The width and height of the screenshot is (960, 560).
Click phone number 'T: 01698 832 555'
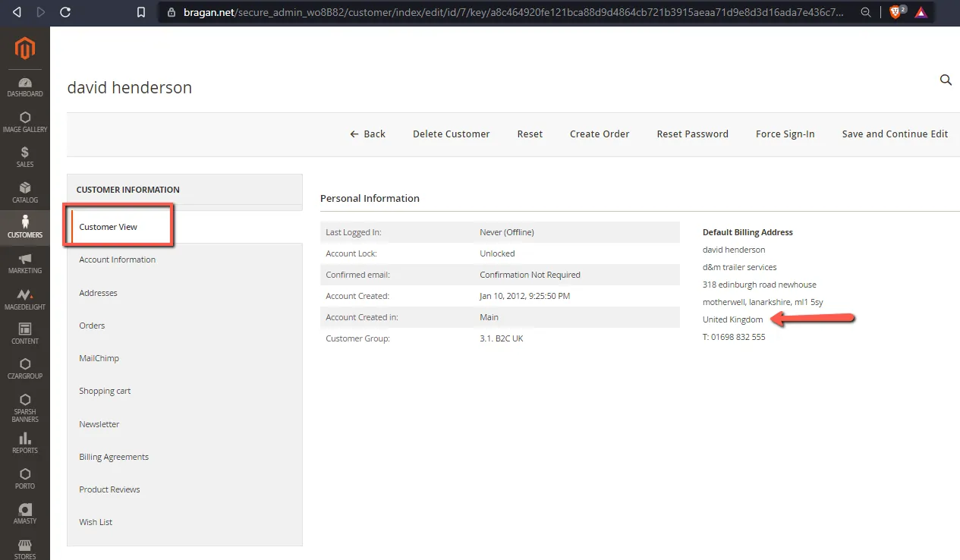(x=734, y=337)
